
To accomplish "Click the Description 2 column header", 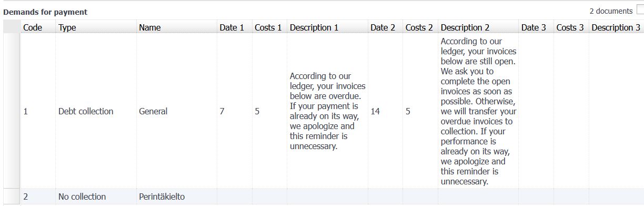I will 478,27.
